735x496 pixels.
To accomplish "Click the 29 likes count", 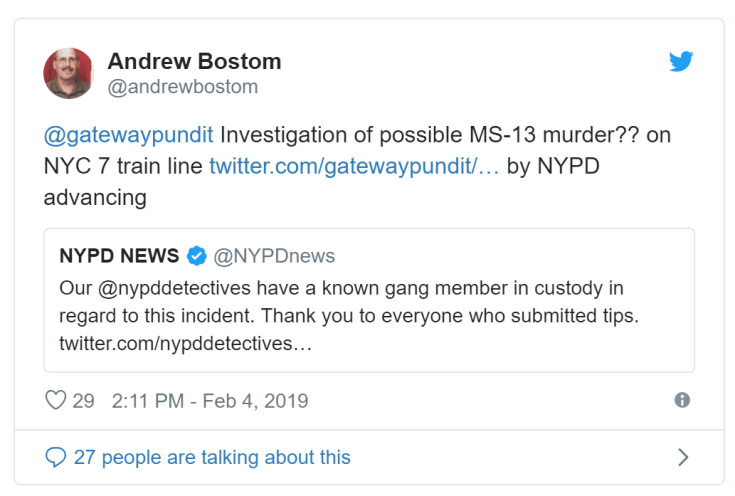I will (x=83, y=401).
